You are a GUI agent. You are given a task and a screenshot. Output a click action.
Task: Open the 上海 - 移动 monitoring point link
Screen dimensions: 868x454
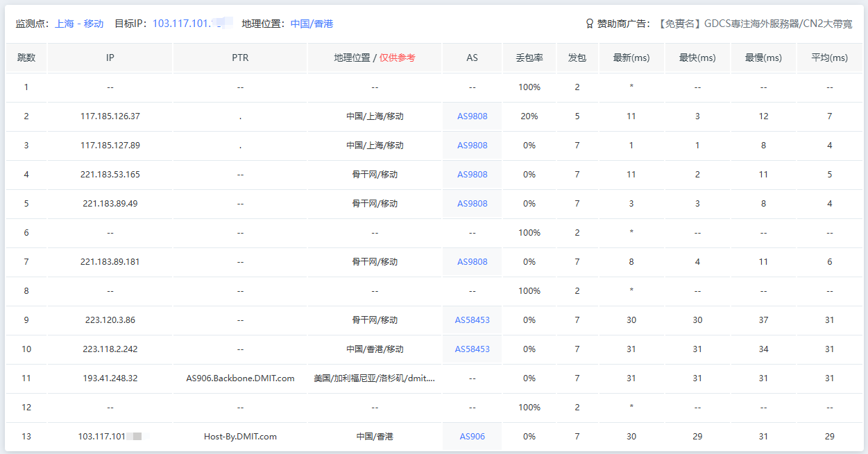79,24
